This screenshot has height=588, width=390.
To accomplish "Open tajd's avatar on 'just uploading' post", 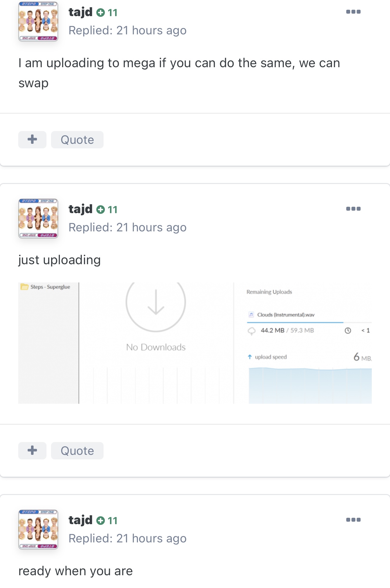I will [38, 219].
